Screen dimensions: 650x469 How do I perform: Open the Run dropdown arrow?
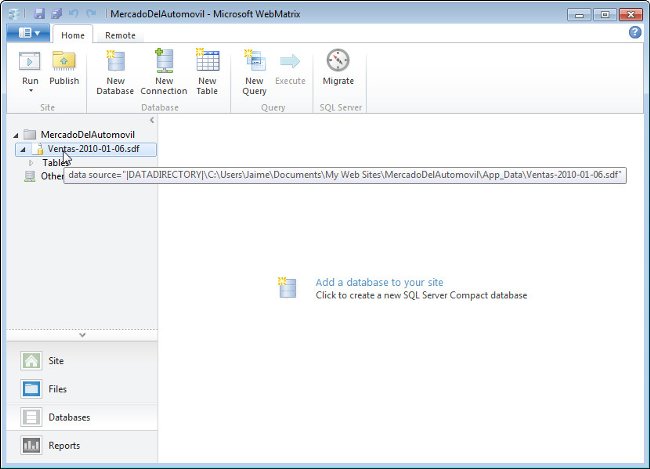[31, 90]
